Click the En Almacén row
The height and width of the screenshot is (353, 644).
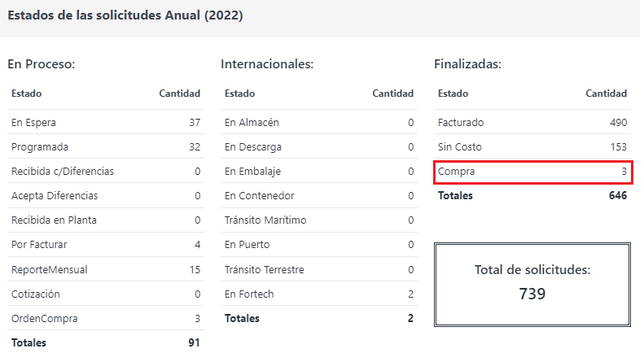[319, 123]
